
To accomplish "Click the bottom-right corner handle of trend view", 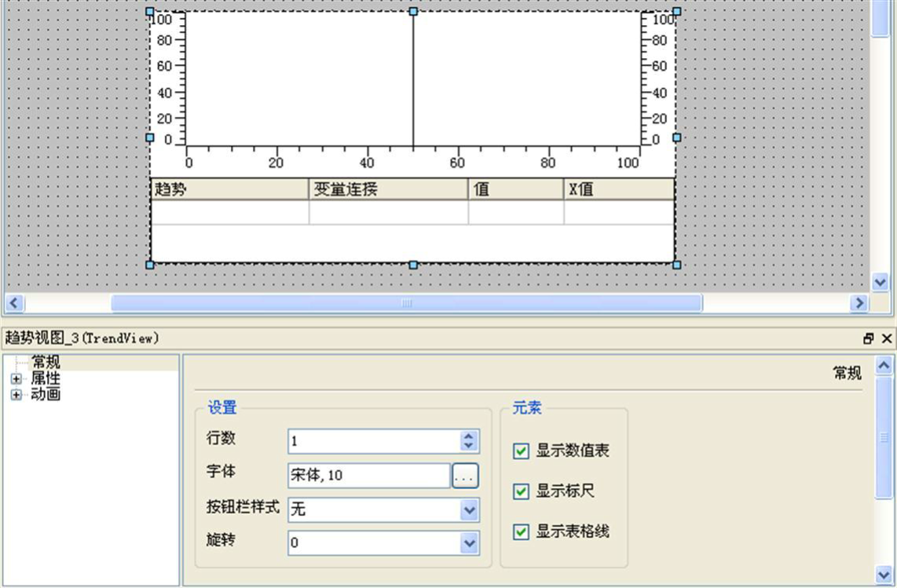I will 677,265.
